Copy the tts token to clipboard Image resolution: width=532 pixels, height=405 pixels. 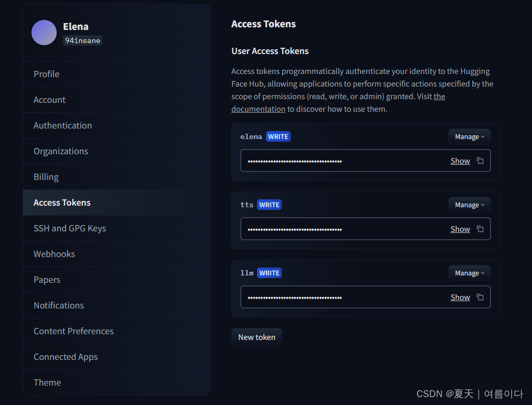tap(480, 229)
